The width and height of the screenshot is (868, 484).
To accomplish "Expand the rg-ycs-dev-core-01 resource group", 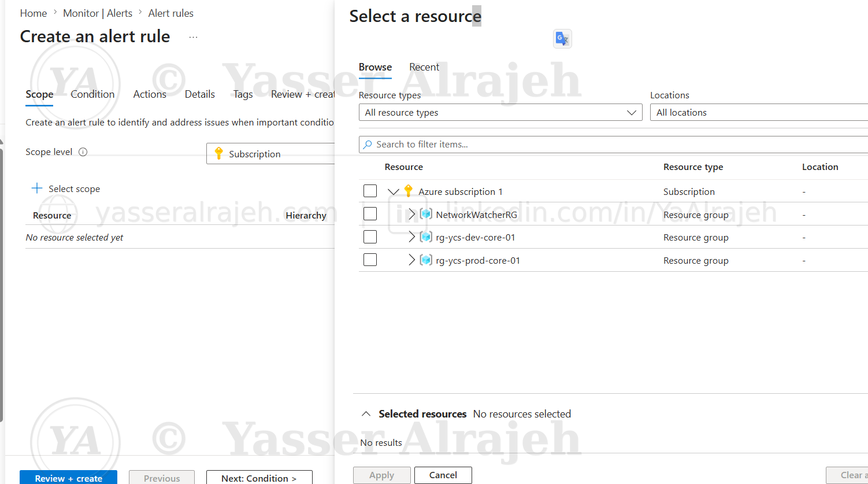I will point(411,237).
